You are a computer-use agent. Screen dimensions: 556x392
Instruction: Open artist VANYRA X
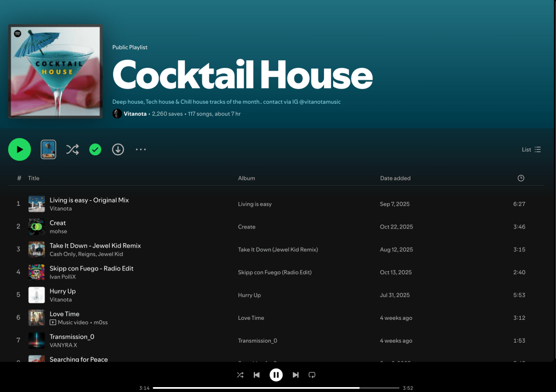point(63,345)
